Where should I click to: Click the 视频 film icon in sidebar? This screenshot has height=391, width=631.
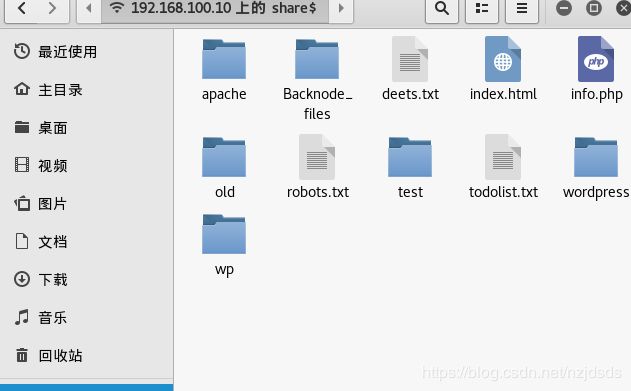[22, 165]
